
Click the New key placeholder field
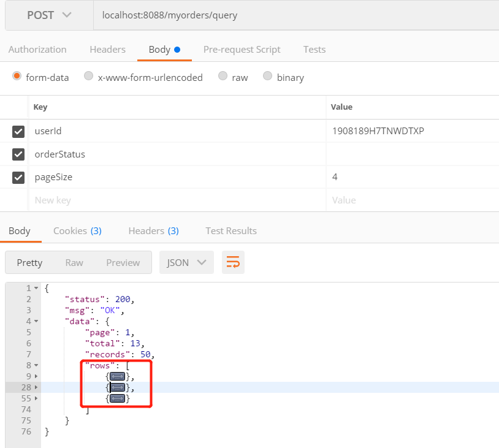(x=178, y=200)
